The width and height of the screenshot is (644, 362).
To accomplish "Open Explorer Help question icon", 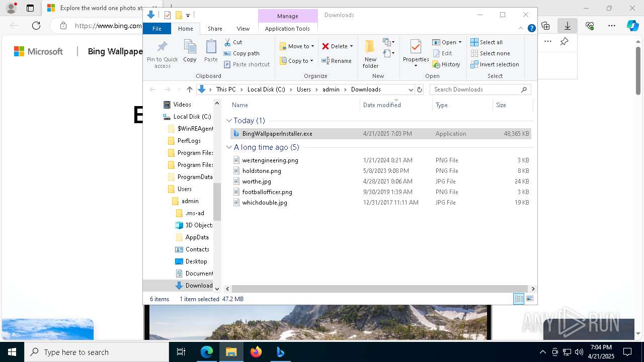I will click(x=531, y=29).
